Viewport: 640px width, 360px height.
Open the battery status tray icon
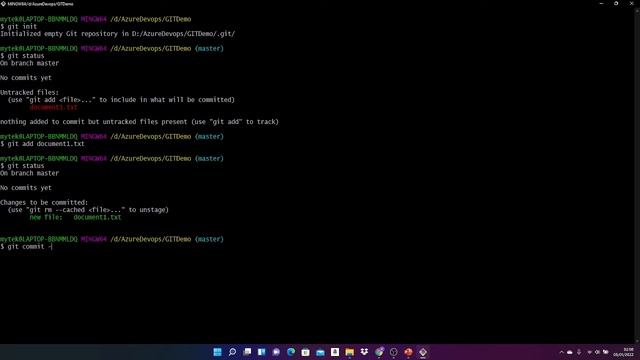click(x=606, y=352)
